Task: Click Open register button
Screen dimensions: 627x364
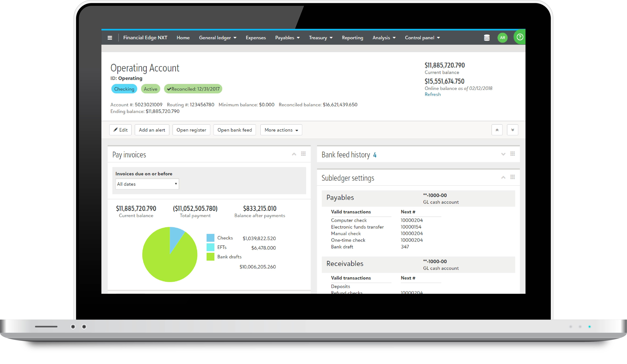Action: point(191,130)
